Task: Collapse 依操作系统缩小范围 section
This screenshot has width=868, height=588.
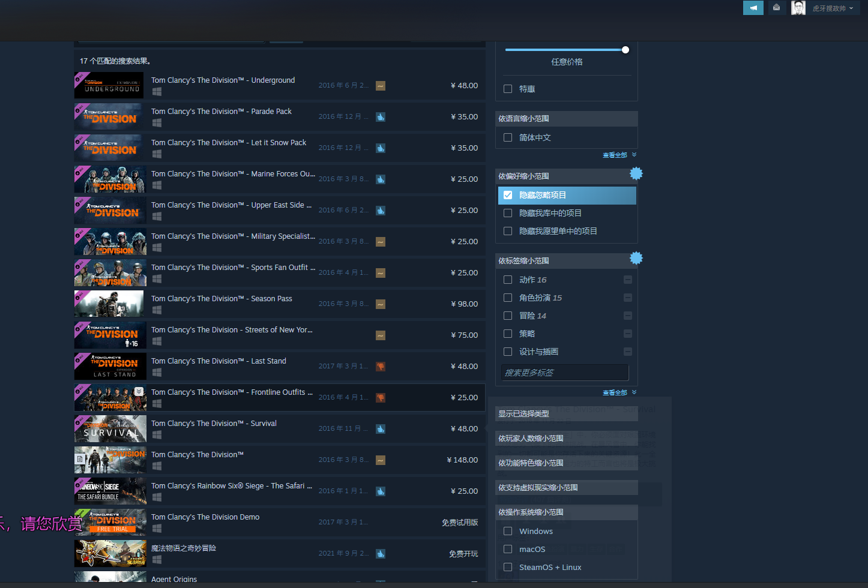Action: point(567,512)
